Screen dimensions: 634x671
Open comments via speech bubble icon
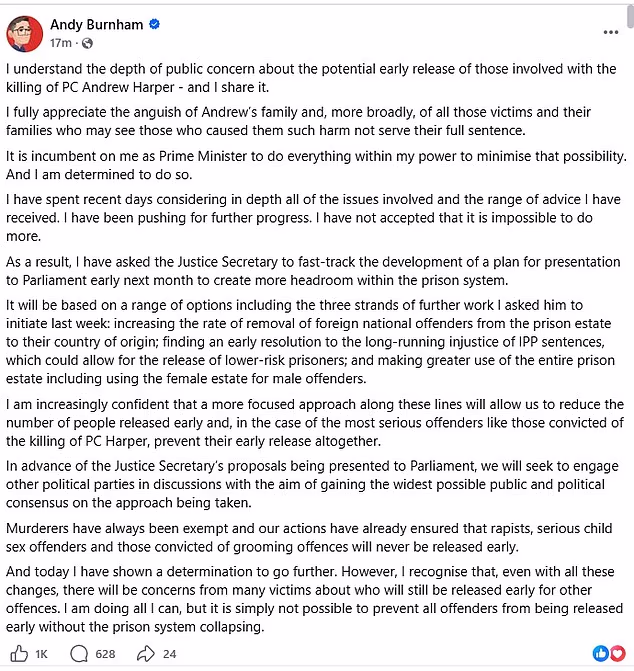79,654
